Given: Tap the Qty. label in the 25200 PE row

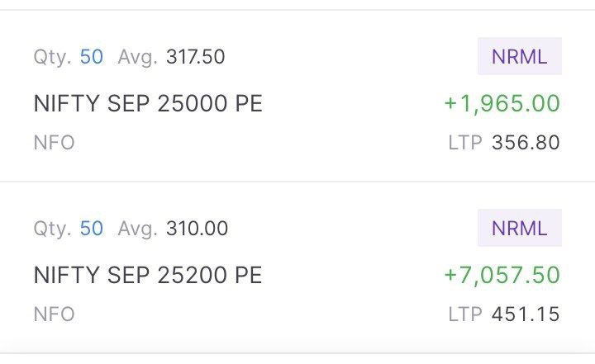Looking at the screenshot, I should [x=52, y=228].
